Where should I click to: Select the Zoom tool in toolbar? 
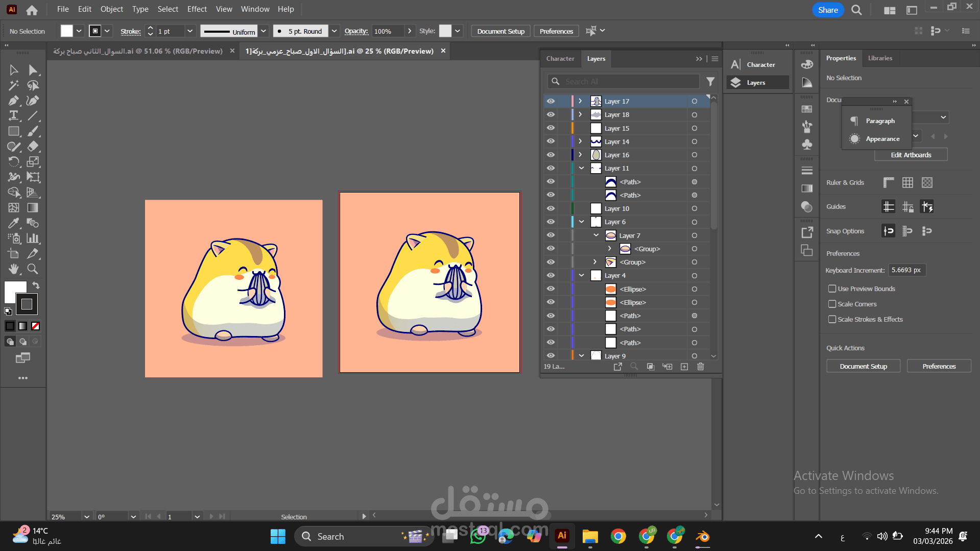coord(33,269)
